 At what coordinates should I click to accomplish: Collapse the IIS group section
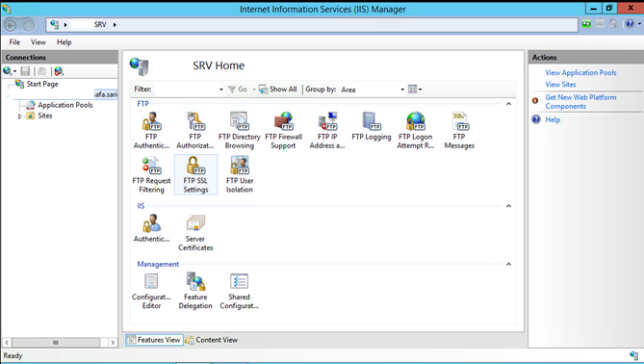pos(508,206)
